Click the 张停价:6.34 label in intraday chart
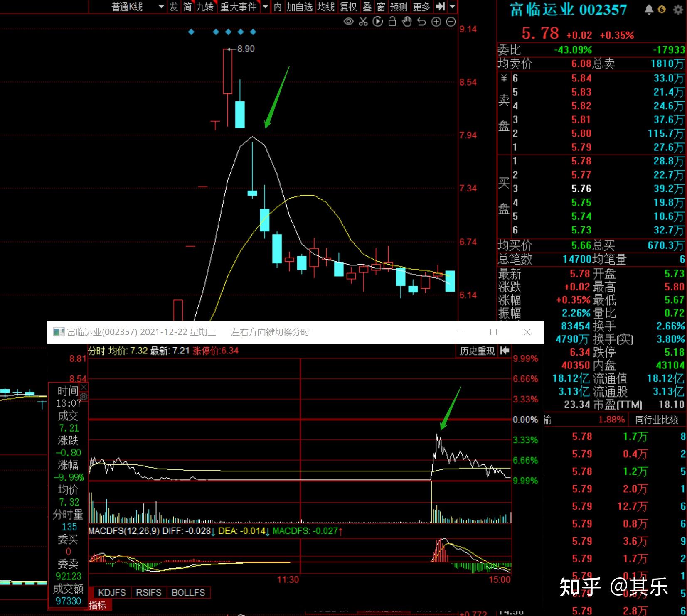This screenshot has width=687, height=616. 216,351
